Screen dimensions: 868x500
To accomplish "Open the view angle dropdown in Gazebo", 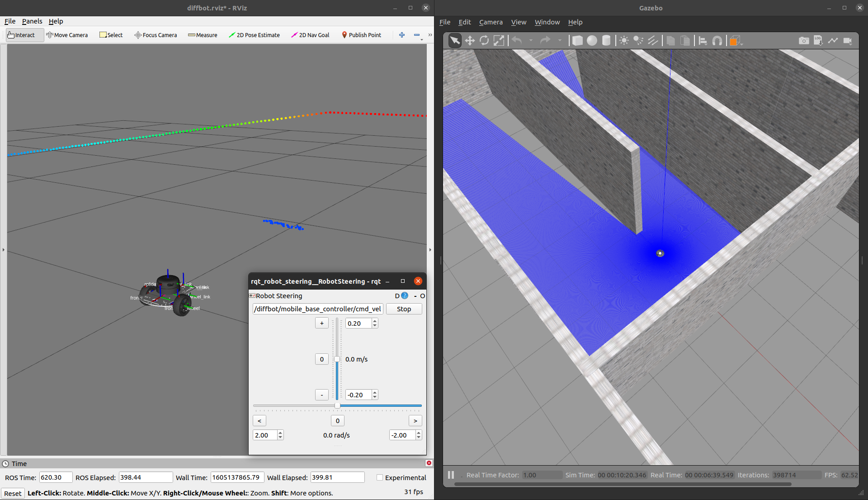I will tap(736, 41).
